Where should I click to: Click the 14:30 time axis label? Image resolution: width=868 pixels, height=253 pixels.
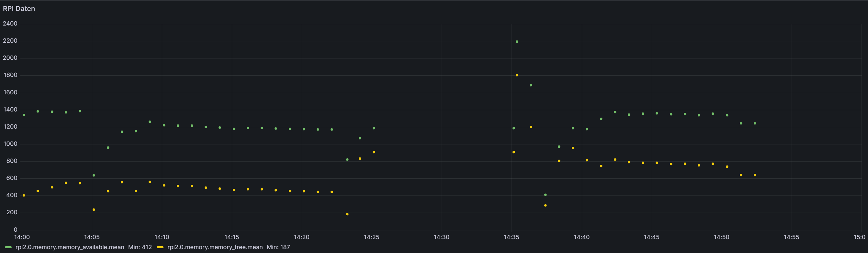point(441,237)
